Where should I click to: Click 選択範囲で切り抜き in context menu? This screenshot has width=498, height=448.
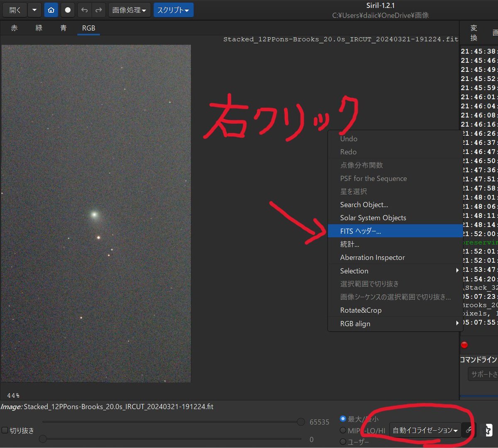(395, 284)
